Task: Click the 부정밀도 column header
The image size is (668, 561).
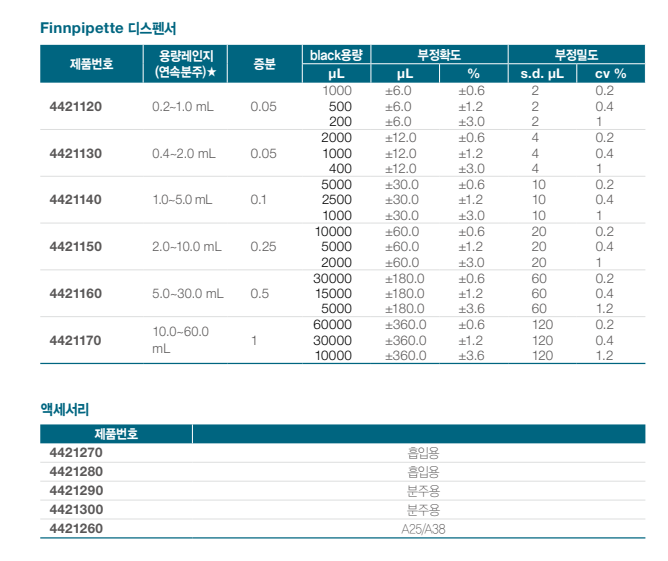Action: (577, 55)
